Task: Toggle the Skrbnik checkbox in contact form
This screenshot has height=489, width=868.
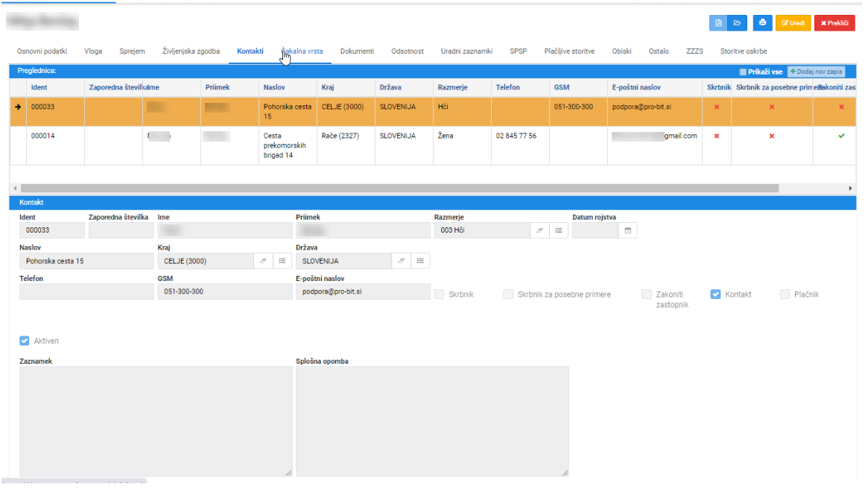Action: point(439,294)
